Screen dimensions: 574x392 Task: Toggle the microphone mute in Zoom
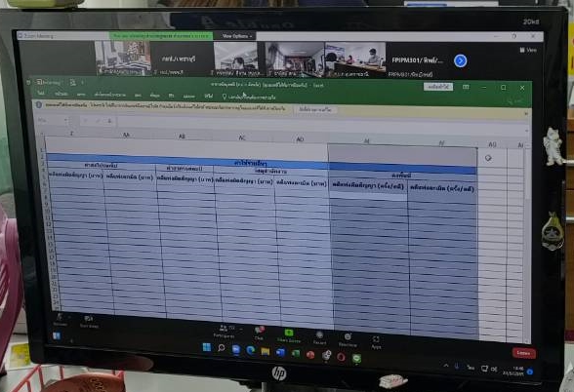[x=61, y=320]
